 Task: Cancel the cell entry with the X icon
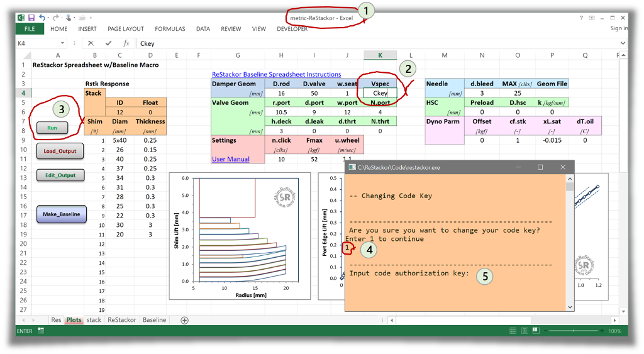click(91, 43)
